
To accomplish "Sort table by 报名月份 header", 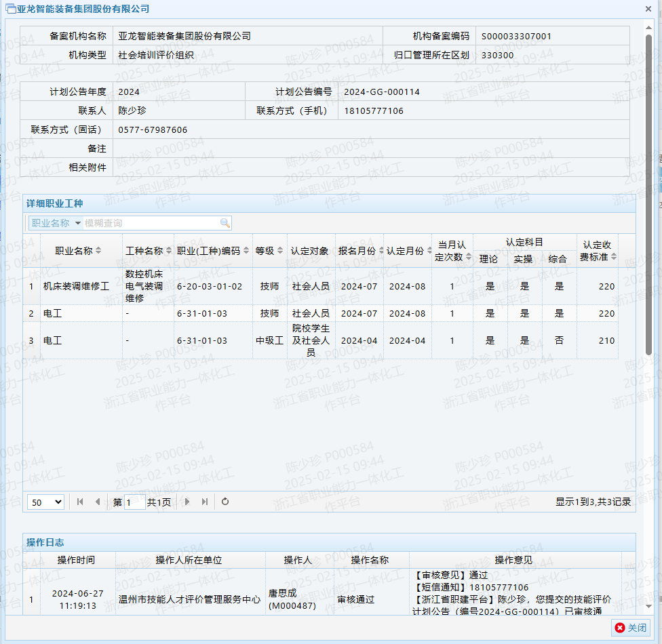I will coord(357,251).
